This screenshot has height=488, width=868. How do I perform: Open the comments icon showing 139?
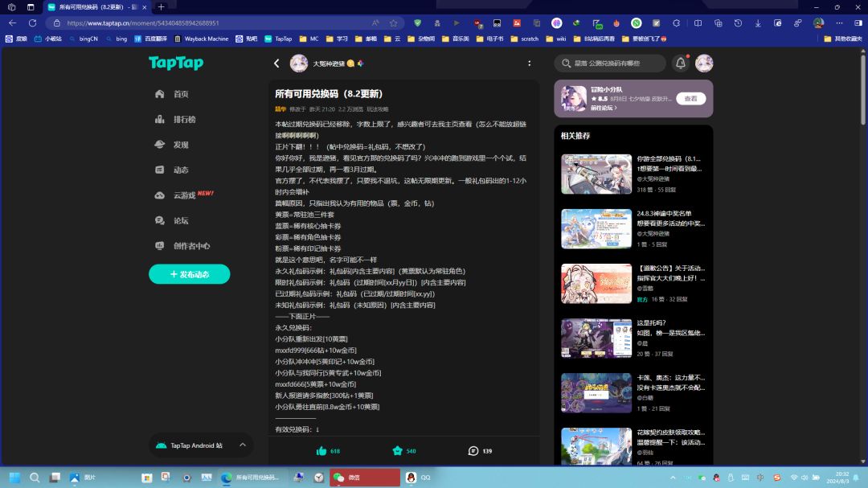(480, 451)
